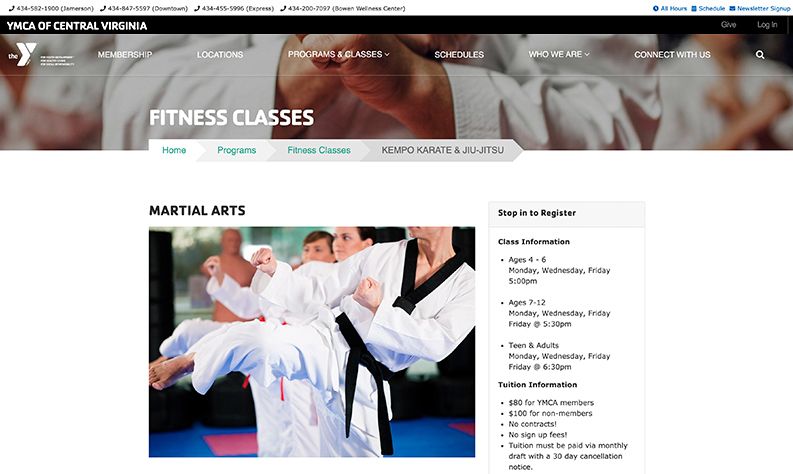This screenshot has width=793, height=474.
Task: Open the Locations menu item
Action: click(x=220, y=55)
